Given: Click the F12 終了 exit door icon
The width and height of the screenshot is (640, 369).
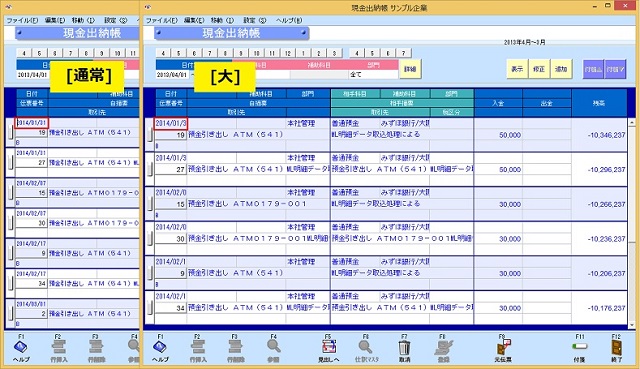Looking at the screenshot, I should (x=616, y=348).
